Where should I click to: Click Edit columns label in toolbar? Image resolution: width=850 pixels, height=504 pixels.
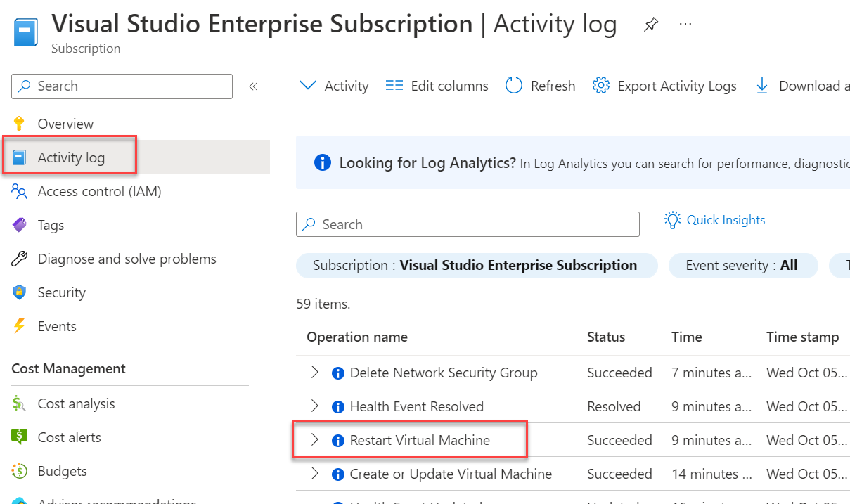pyautogui.click(x=449, y=86)
